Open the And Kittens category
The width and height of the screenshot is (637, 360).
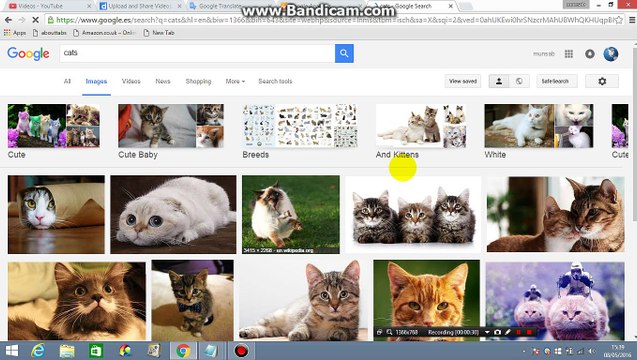[x=421, y=131]
